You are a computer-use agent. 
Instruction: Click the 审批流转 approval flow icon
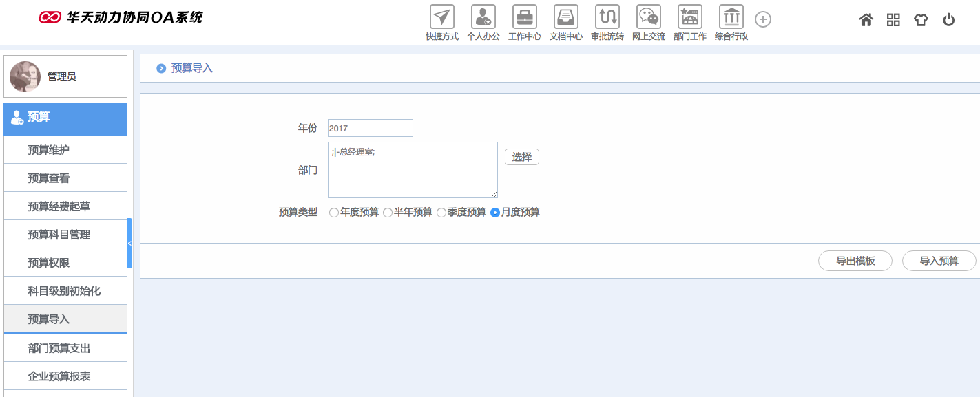(607, 17)
